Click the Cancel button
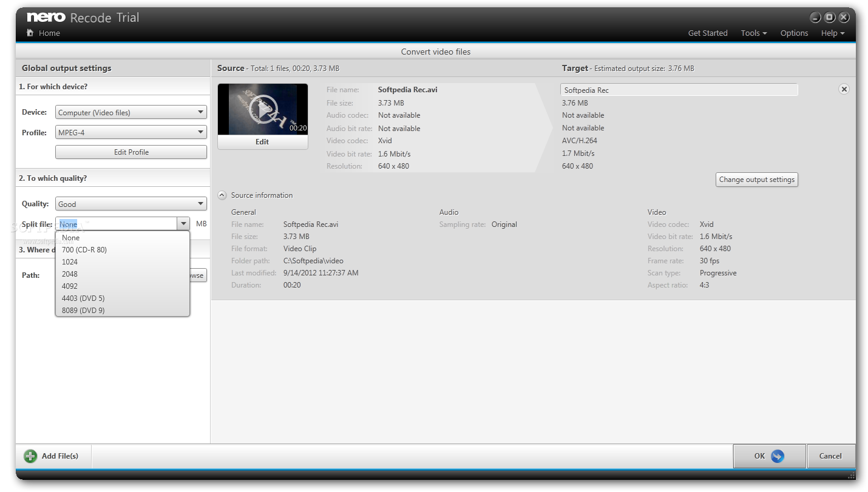 click(x=830, y=456)
